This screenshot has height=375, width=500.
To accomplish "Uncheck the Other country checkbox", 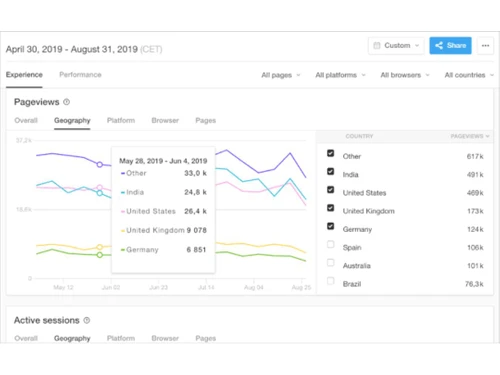I will coord(330,153).
